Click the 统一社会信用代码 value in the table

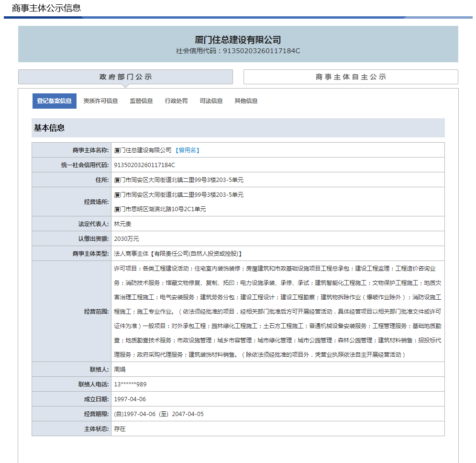pos(144,165)
